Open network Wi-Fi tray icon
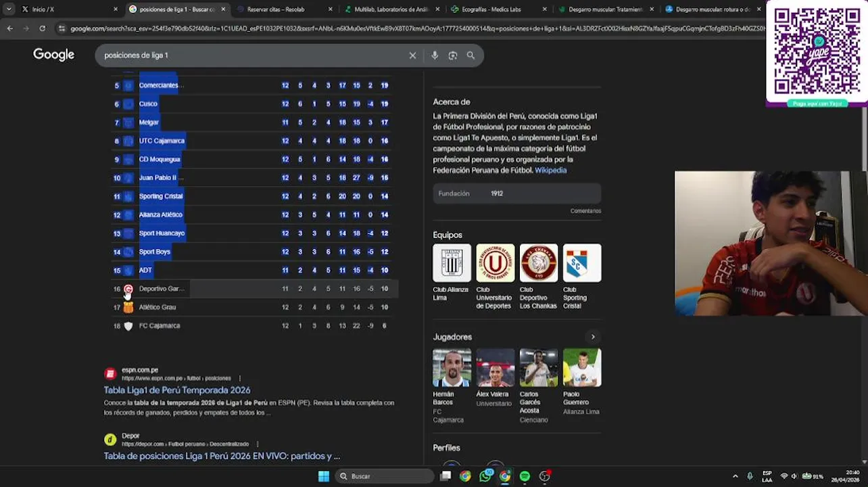 [784, 476]
